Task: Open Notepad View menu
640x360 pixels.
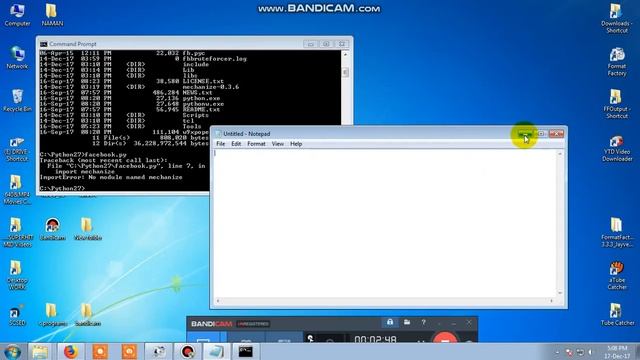Action: click(278, 144)
